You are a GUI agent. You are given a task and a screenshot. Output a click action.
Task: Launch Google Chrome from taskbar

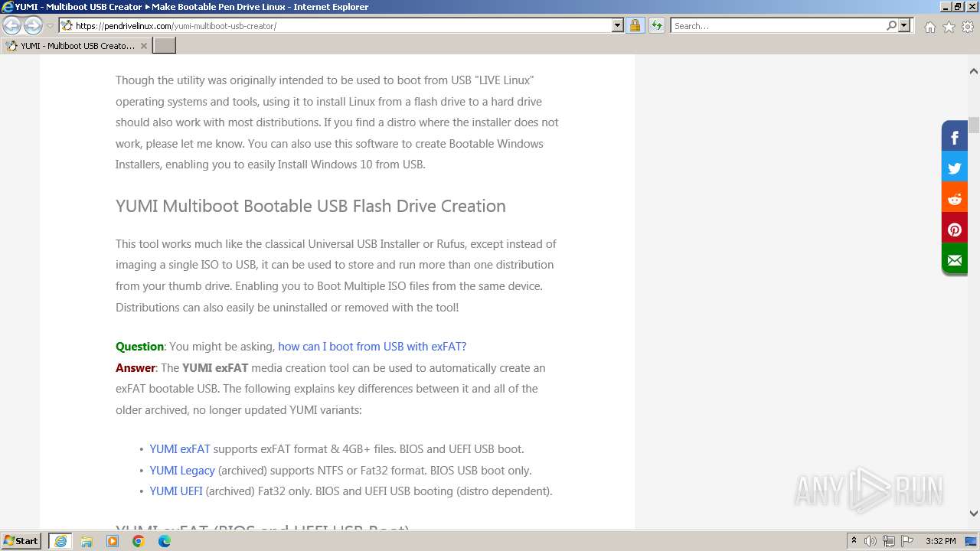pos(139,541)
